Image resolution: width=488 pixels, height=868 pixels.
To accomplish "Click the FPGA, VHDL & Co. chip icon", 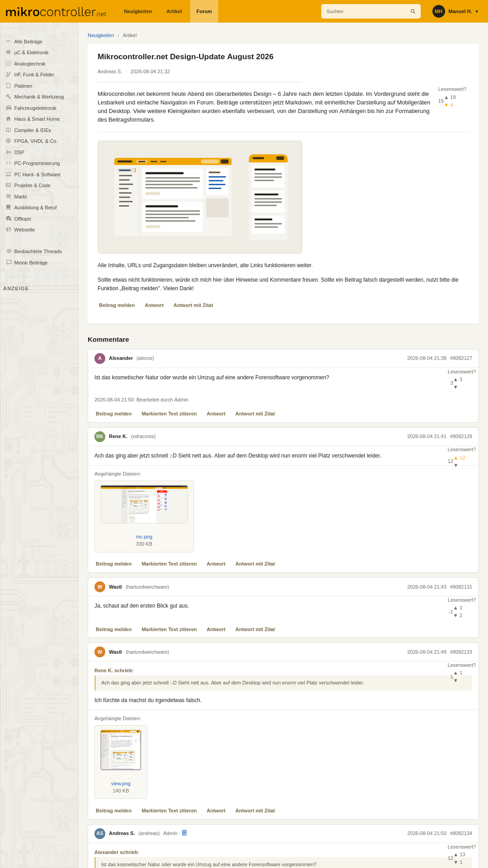I will (8, 141).
